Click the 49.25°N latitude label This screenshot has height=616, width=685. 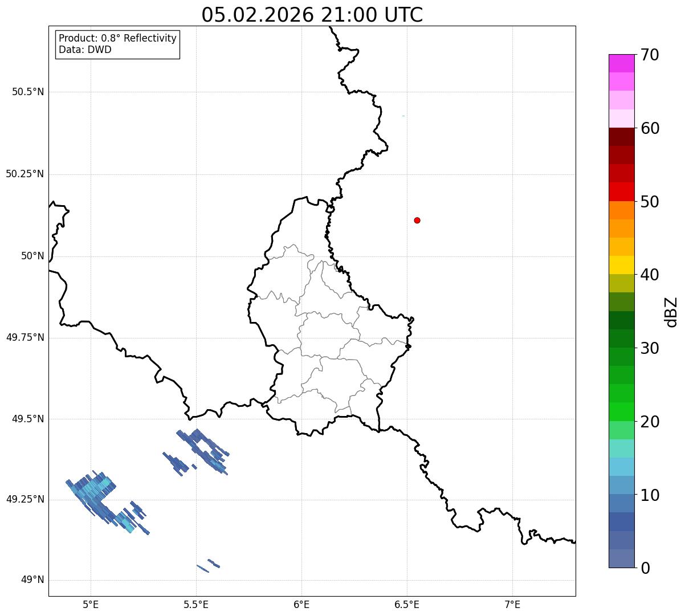[x=25, y=499]
